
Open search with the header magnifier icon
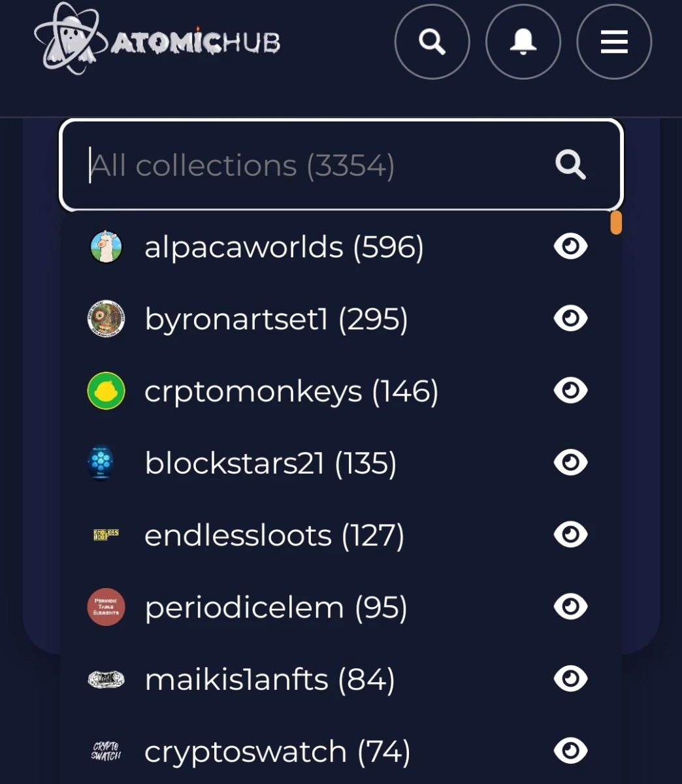coord(432,42)
